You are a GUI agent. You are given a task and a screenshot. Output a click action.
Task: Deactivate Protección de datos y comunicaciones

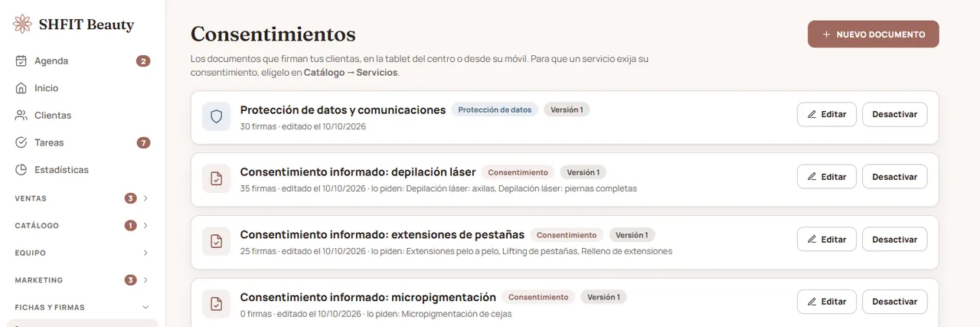click(895, 114)
